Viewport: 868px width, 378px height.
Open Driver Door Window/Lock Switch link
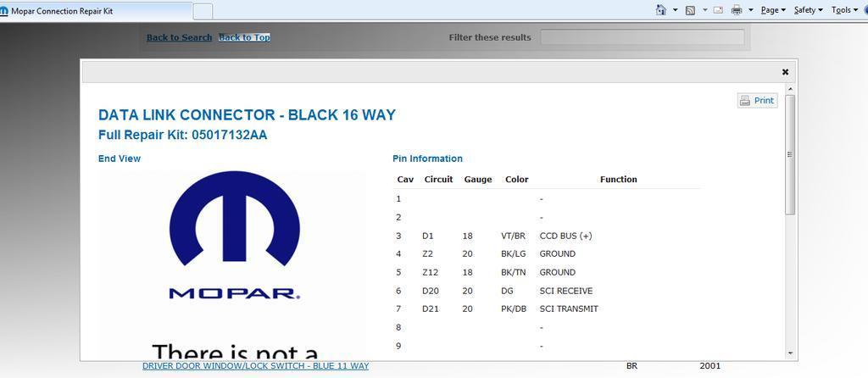[256, 366]
